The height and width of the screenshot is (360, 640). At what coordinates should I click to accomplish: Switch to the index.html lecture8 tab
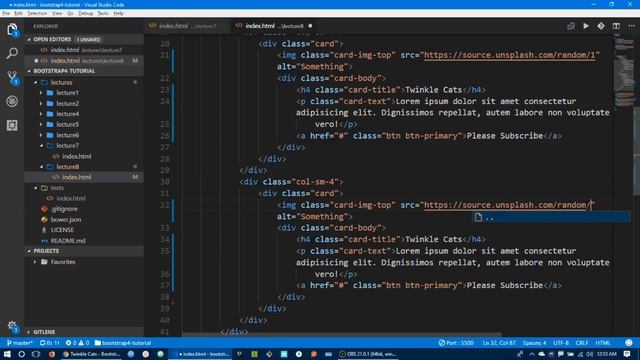274,26
